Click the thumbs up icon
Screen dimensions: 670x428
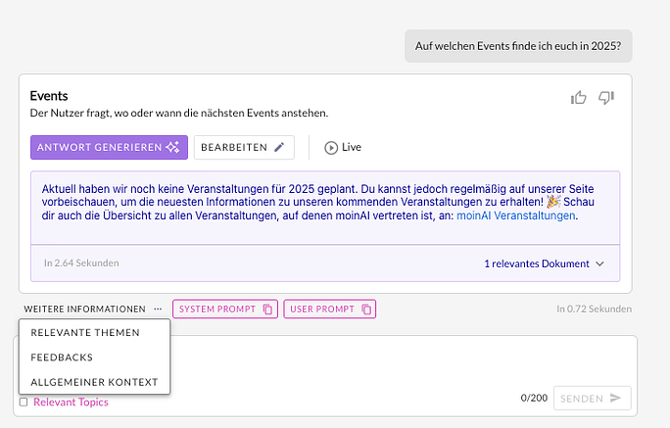(579, 97)
